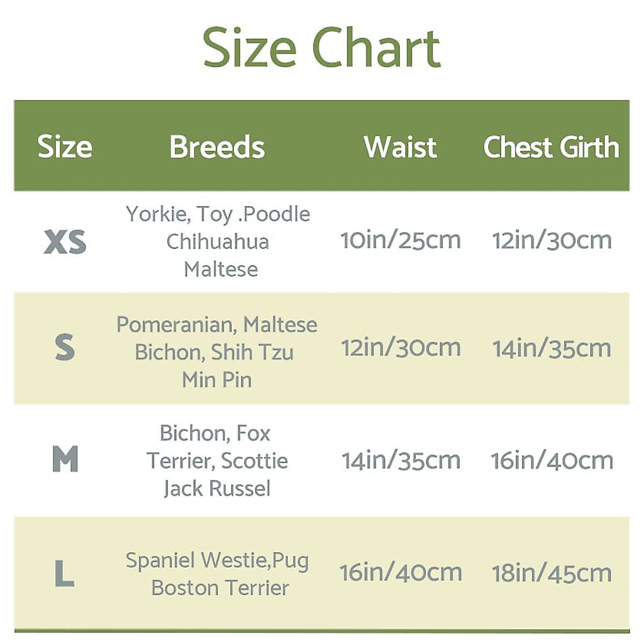644x644 pixels.
Task: Click the S waist value 12in/30cm
Action: (x=401, y=348)
